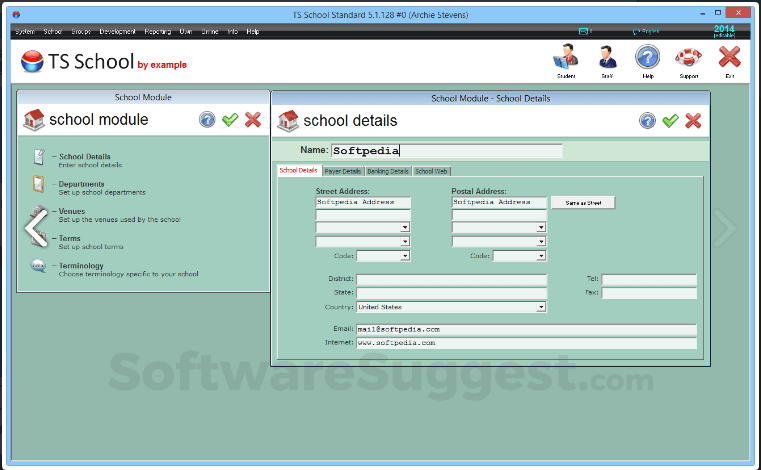Click the mail envelope icon in top bar
761x470 pixels.
(583, 31)
